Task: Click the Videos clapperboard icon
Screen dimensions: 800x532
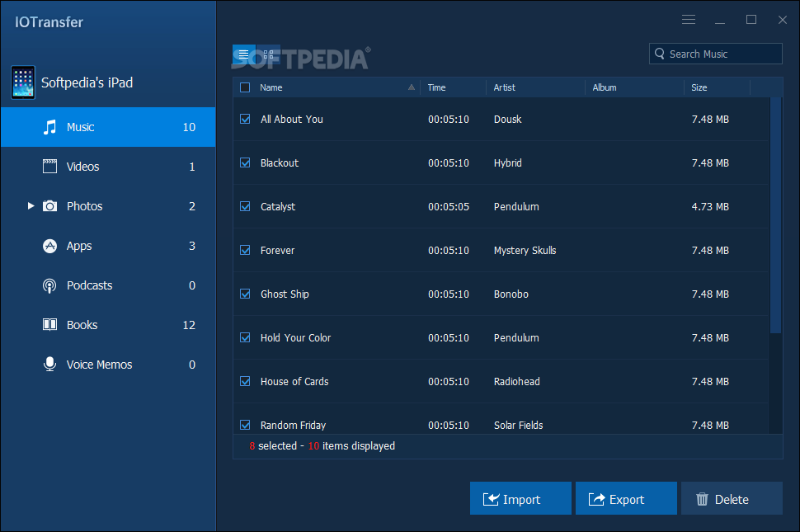Action: coord(49,167)
